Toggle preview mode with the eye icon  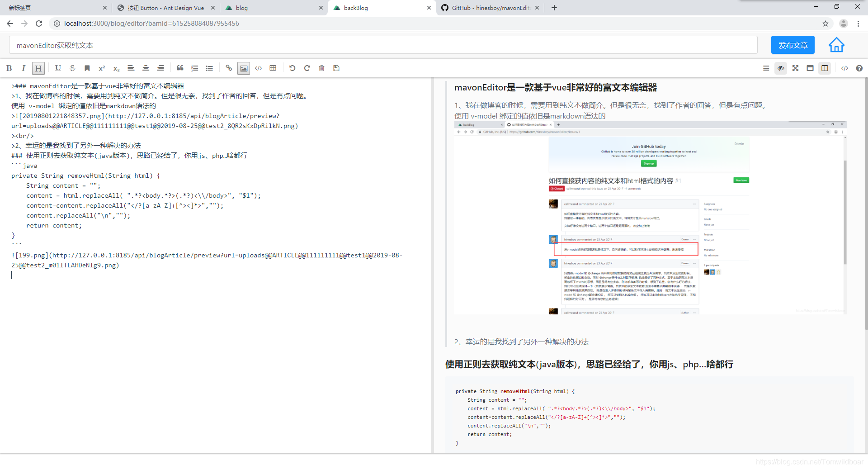pyautogui.click(x=781, y=68)
